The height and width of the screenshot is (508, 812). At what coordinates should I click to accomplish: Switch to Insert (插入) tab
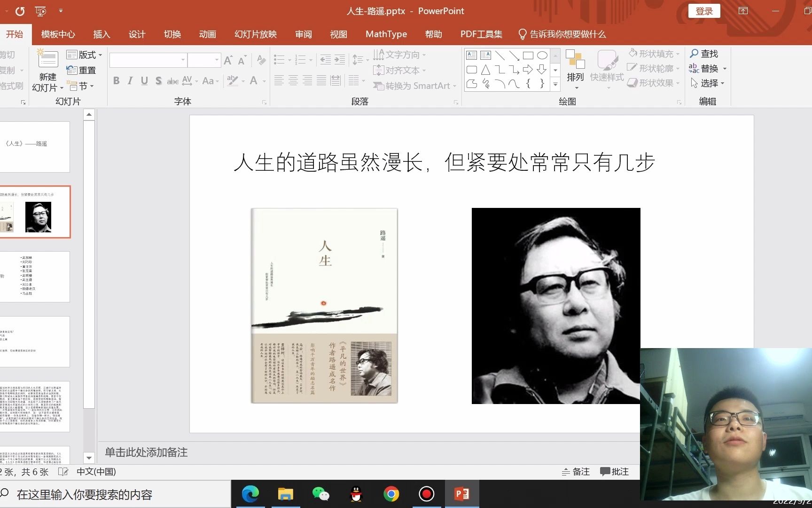(101, 34)
